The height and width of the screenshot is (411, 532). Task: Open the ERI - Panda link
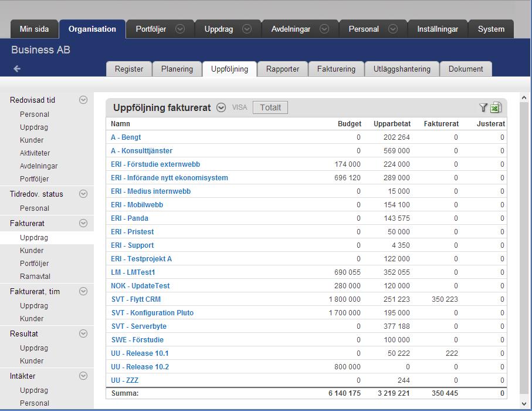coord(130,218)
